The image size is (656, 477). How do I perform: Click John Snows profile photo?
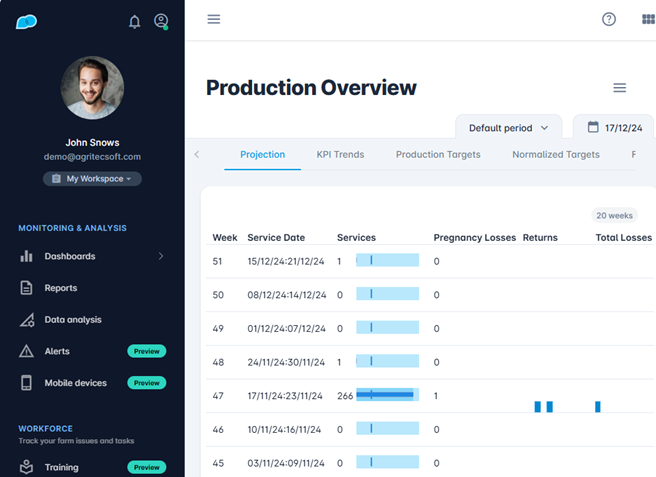(x=92, y=88)
